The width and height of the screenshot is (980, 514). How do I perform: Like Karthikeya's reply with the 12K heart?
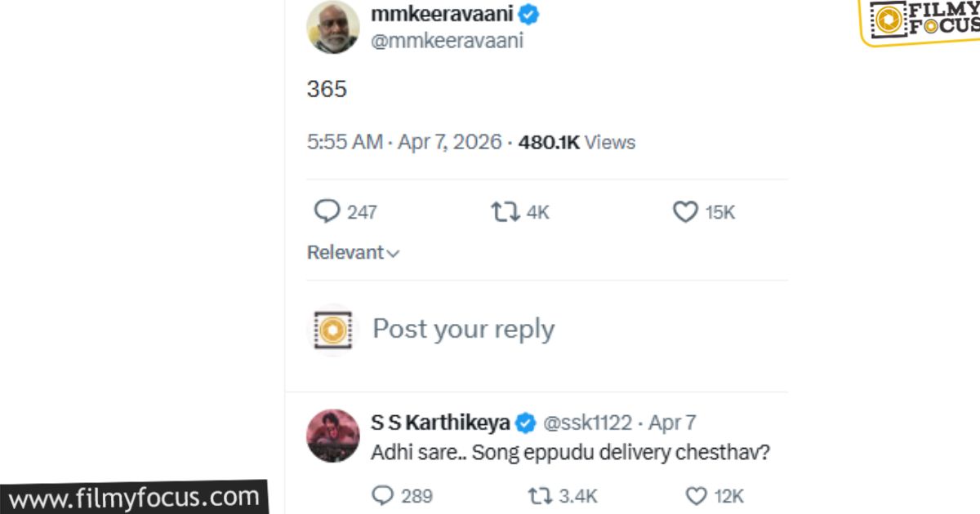(696, 495)
